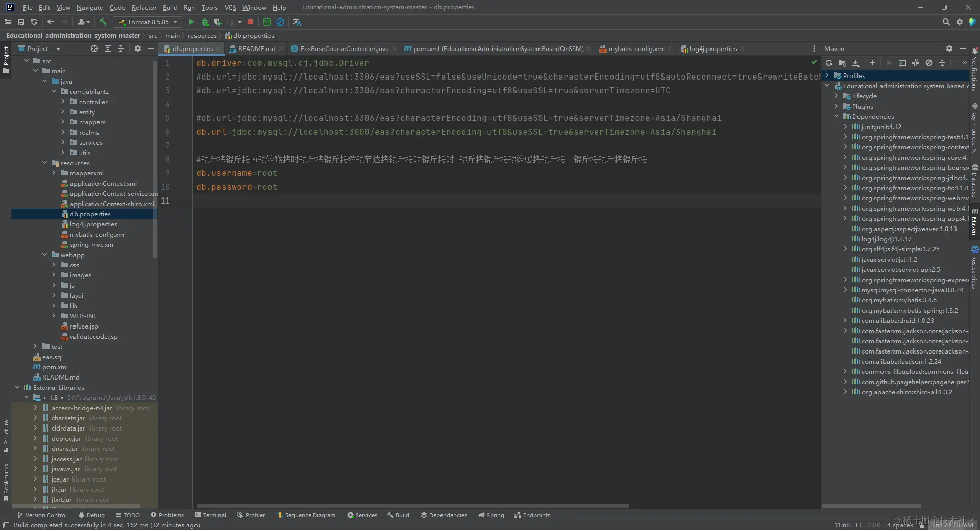
Task: Click the blue circle-slash toolbar icon
Action: pos(280,22)
